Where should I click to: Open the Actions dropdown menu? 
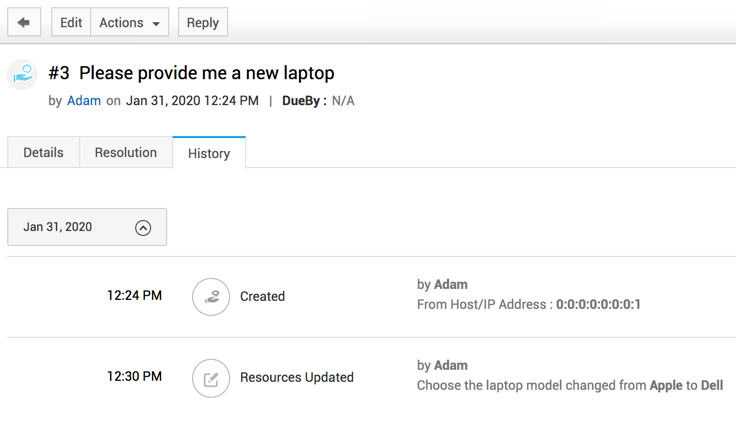point(130,22)
